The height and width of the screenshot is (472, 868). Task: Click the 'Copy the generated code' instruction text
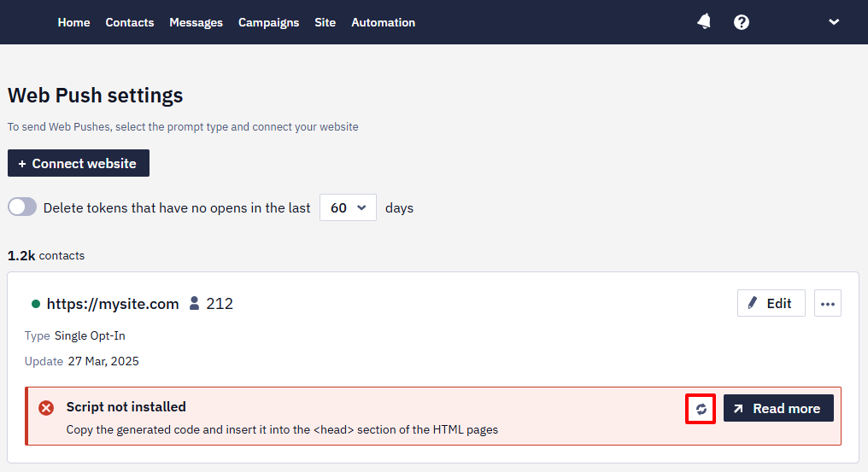282,430
